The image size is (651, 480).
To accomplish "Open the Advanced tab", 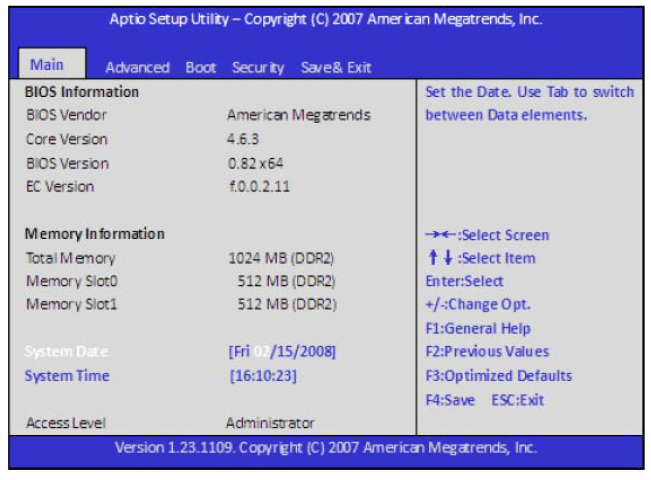I will [x=137, y=67].
